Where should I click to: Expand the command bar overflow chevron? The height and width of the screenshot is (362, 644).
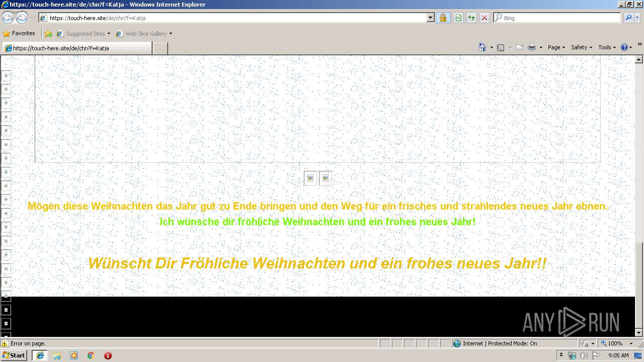(x=640, y=44)
